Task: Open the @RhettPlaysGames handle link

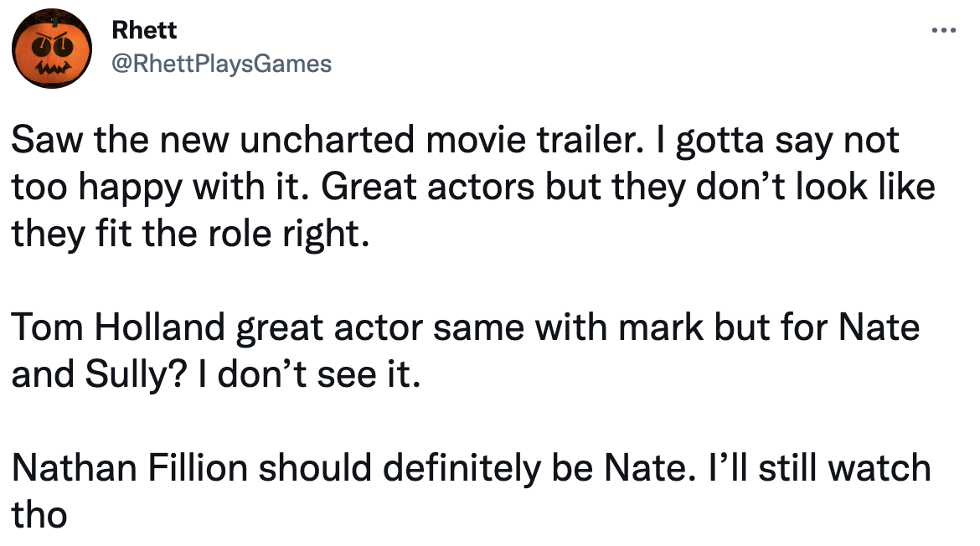Action: coord(221,64)
